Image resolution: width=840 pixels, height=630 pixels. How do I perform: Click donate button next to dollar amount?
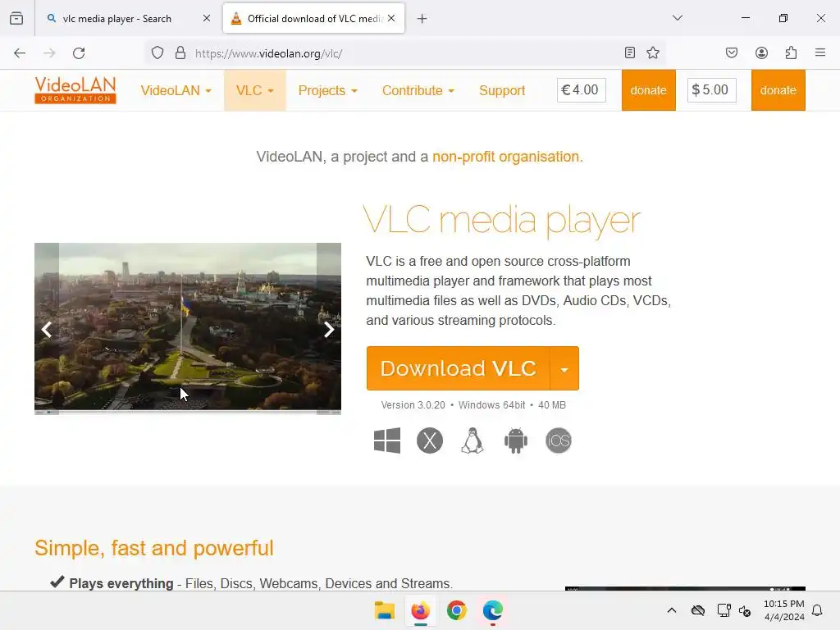coord(778,90)
